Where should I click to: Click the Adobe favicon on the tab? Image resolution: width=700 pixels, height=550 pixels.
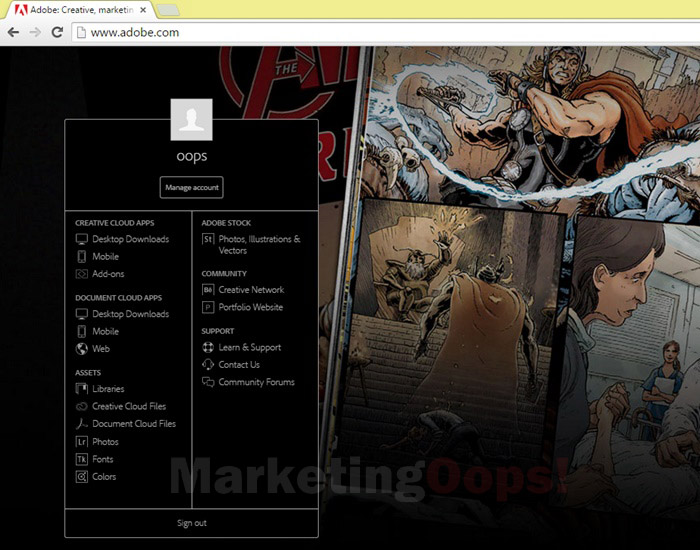click(x=21, y=10)
